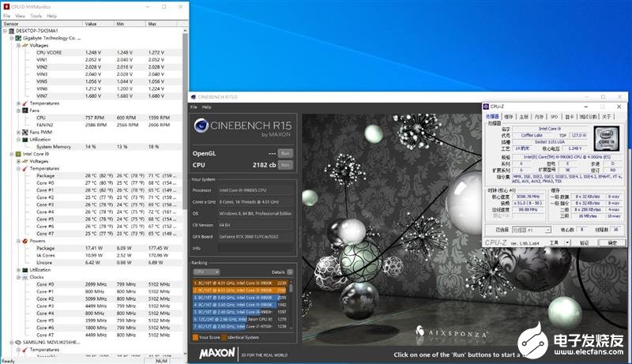This screenshot has height=364, width=632.
Task: Open the Help menu in HWMonitor
Action: pyautogui.click(x=51, y=16)
